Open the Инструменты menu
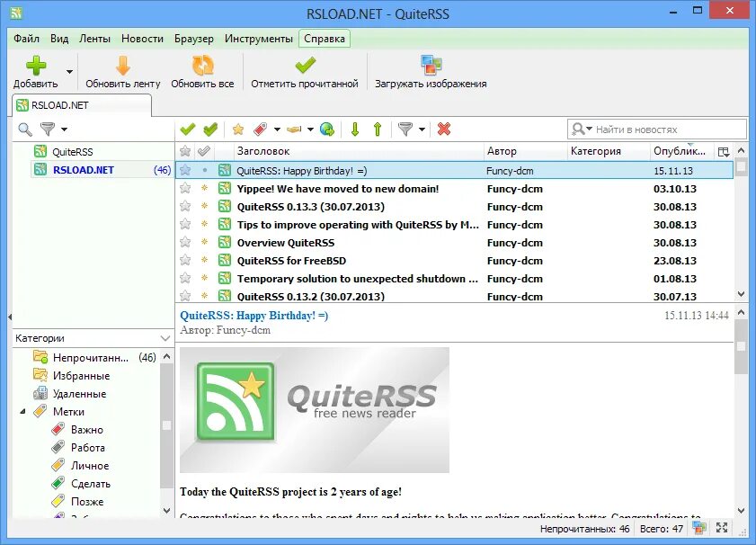The image size is (756, 545). (258, 39)
